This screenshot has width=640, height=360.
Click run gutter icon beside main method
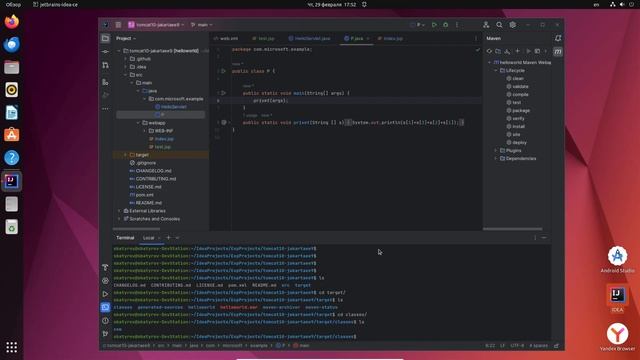[223, 93]
